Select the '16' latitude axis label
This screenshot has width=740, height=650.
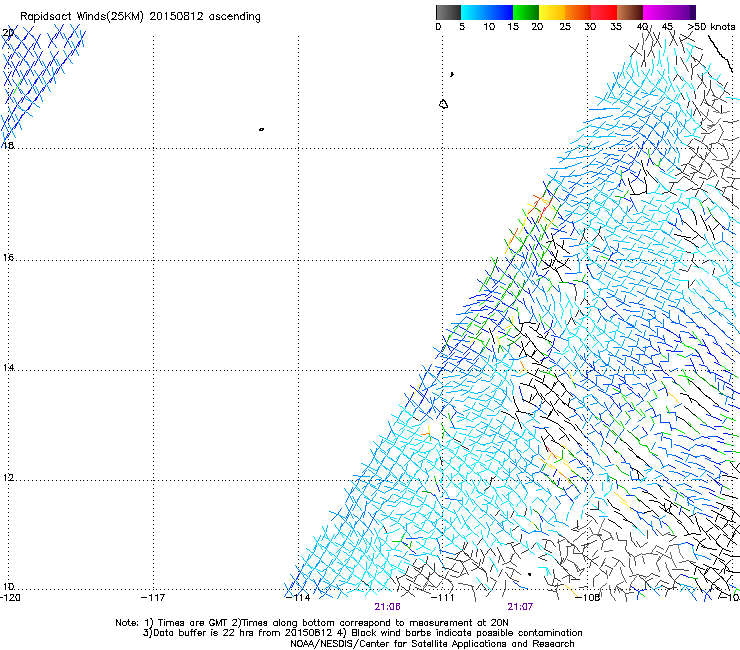coord(8,257)
